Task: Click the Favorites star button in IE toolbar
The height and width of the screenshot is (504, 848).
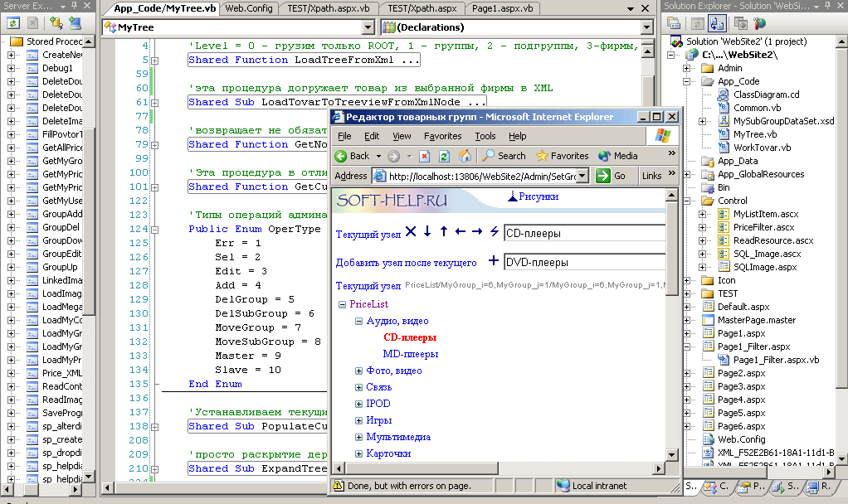Action: pyautogui.click(x=562, y=156)
